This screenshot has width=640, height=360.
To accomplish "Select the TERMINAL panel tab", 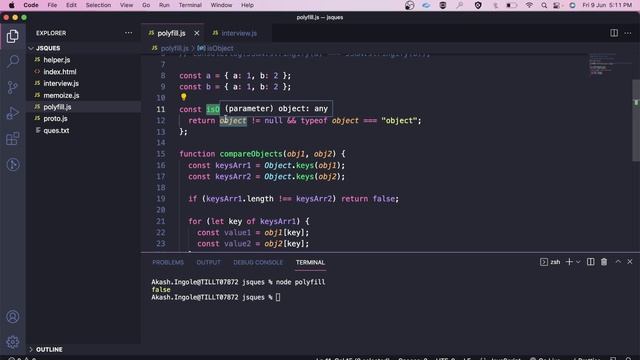I will coord(310,262).
